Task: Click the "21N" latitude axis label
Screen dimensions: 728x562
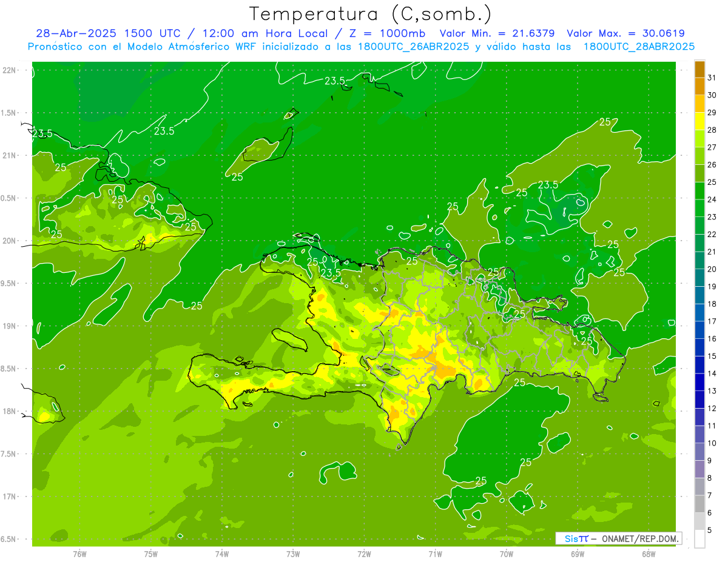Action: pos(10,155)
